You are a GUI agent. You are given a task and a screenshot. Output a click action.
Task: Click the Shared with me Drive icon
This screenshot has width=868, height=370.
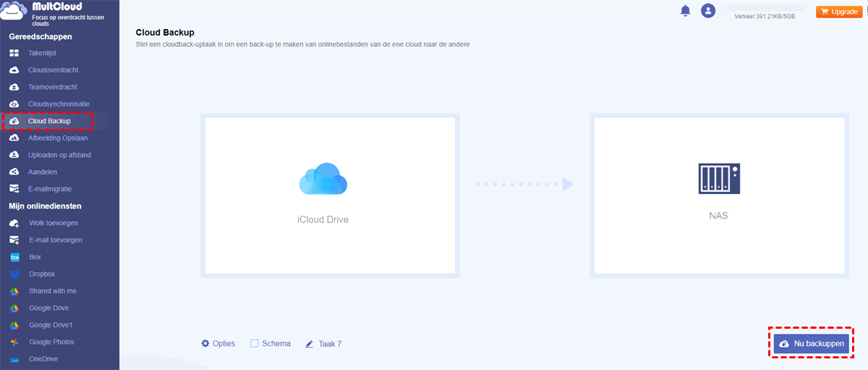14,291
